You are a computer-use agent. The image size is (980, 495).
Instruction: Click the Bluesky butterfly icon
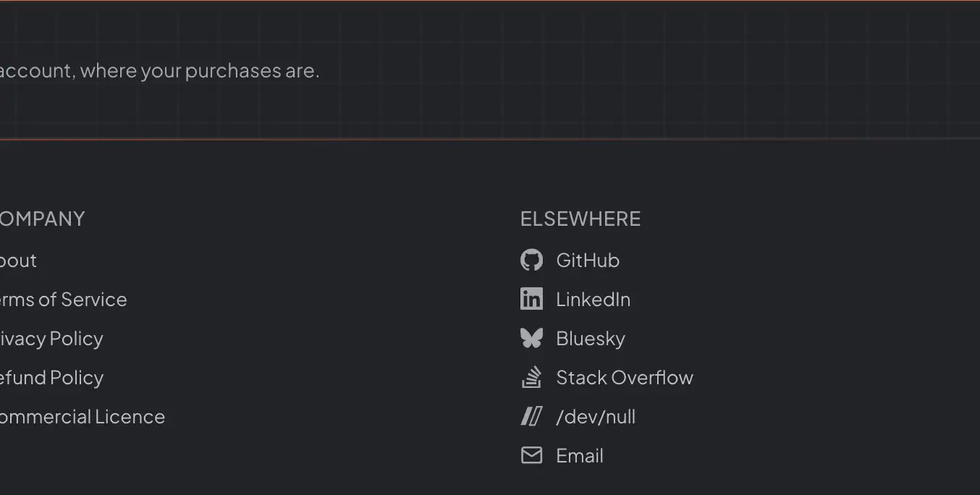click(x=531, y=338)
